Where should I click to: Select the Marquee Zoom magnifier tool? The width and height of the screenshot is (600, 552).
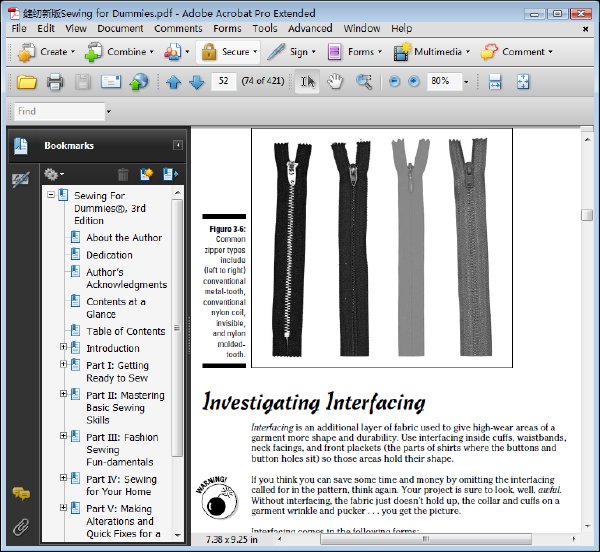click(364, 81)
